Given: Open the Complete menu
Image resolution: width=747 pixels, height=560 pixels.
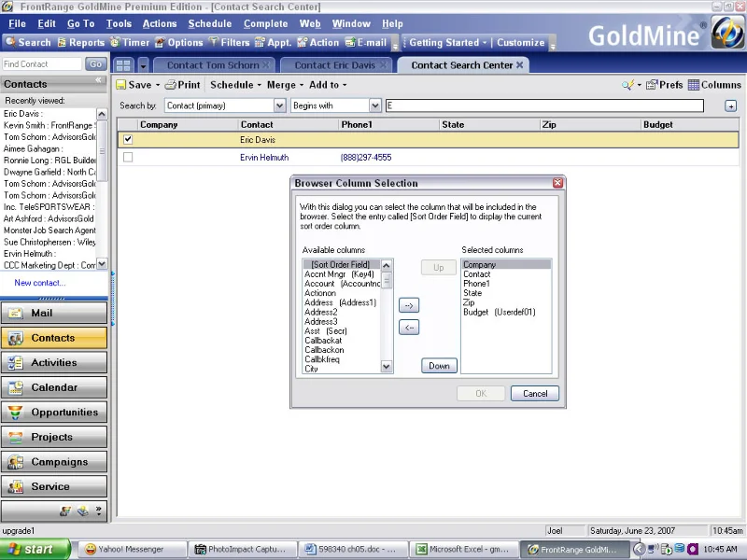Looking at the screenshot, I should [265, 23].
